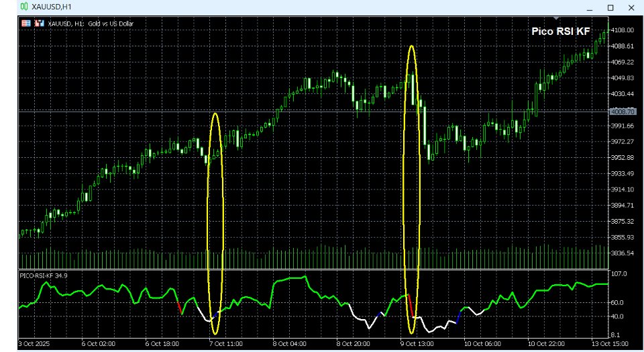Click price scale value 3894.71

click(x=623, y=205)
